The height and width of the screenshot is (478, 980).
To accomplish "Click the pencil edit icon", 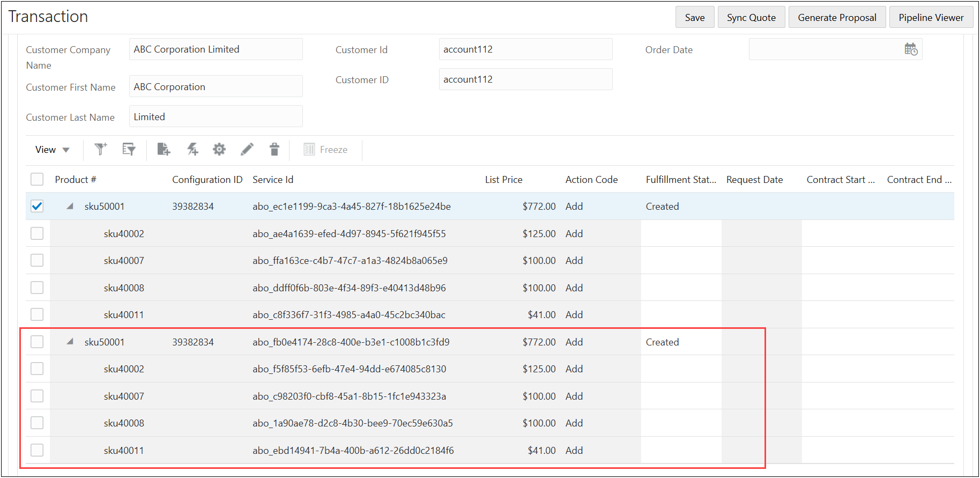I will click(247, 149).
